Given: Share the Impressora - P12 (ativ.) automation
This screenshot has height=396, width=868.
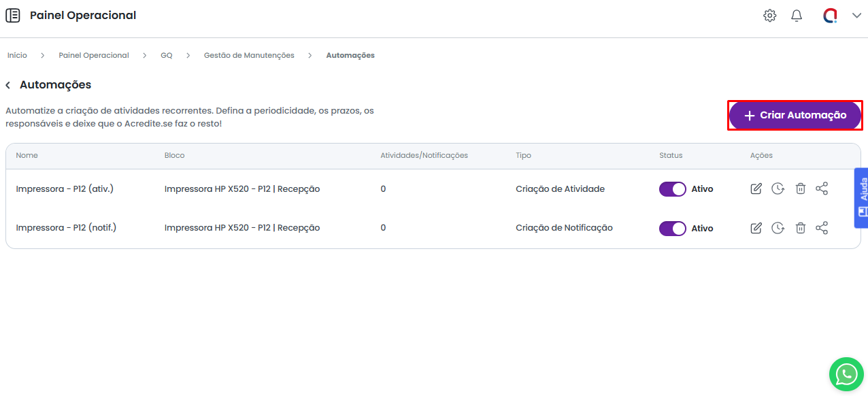Looking at the screenshot, I should 822,189.
